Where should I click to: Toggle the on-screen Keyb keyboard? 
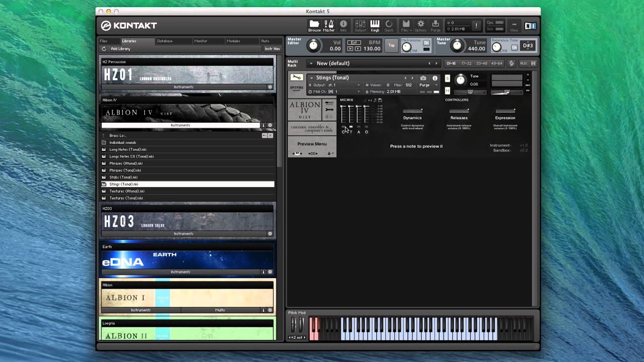point(375,26)
